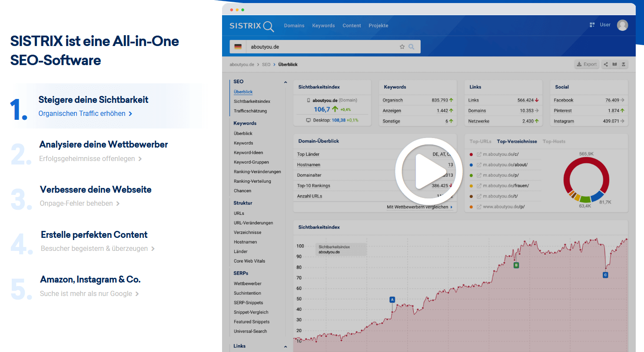
Task: Click the Top-10 Rankings row
Action: click(x=375, y=186)
